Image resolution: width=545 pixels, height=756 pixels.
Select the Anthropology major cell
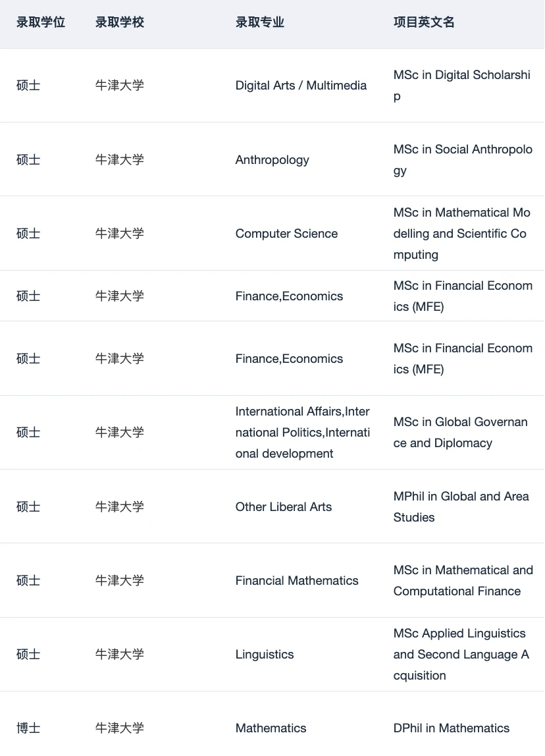tap(272, 159)
